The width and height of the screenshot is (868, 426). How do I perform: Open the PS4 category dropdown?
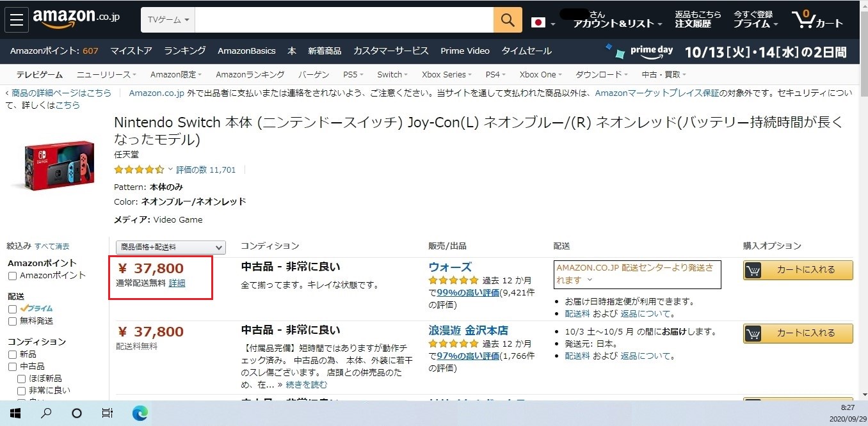coord(495,75)
